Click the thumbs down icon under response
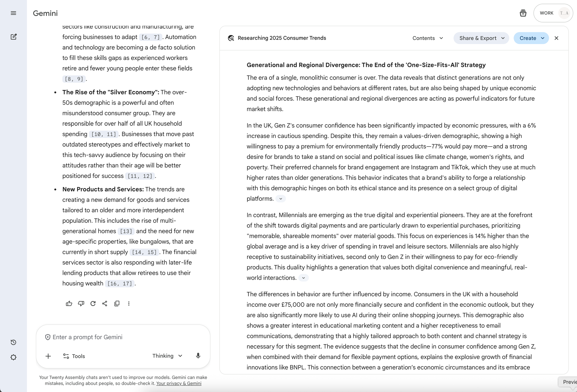 pos(81,303)
